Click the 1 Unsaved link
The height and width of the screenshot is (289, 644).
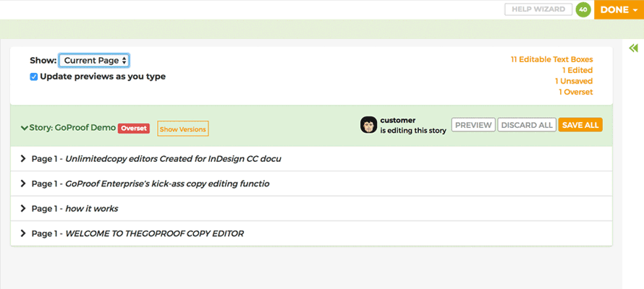tap(573, 81)
